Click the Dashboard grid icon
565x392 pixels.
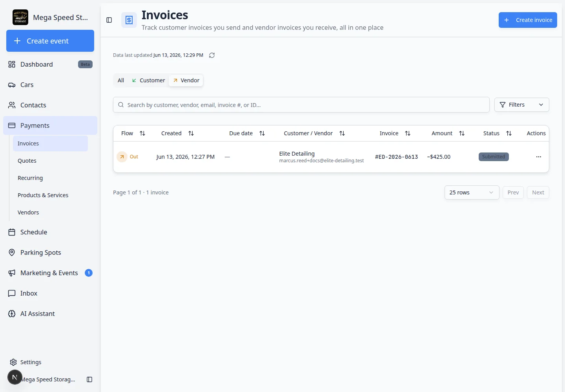[x=12, y=64]
